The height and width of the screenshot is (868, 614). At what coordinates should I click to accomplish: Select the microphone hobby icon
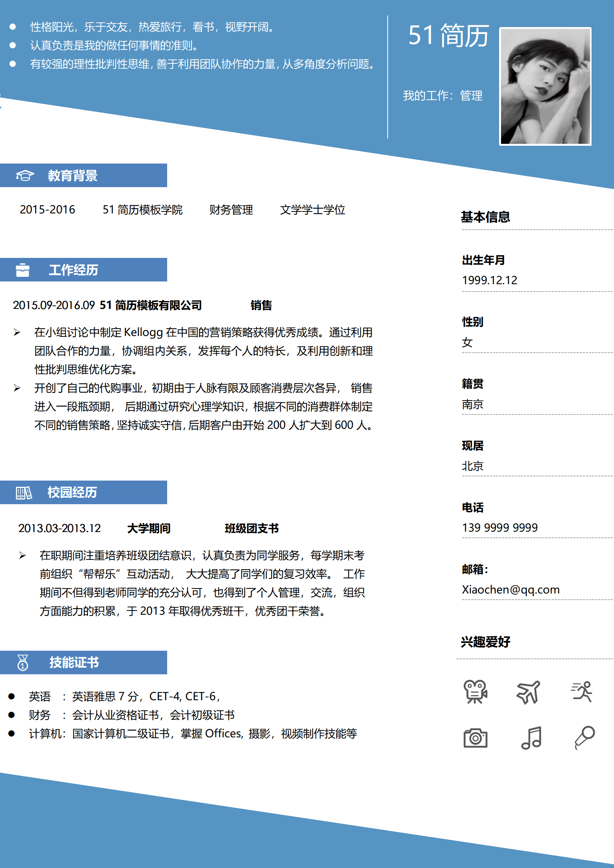coord(584,737)
